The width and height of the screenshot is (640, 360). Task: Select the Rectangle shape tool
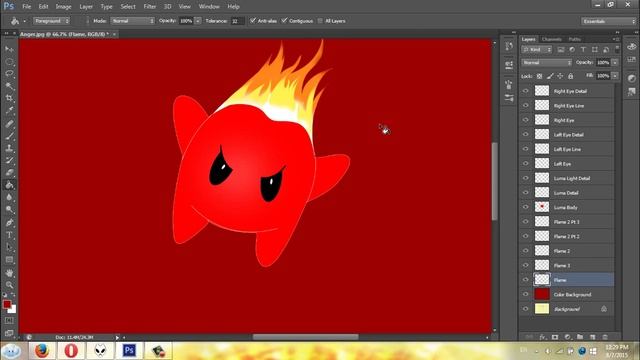pos(9,260)
